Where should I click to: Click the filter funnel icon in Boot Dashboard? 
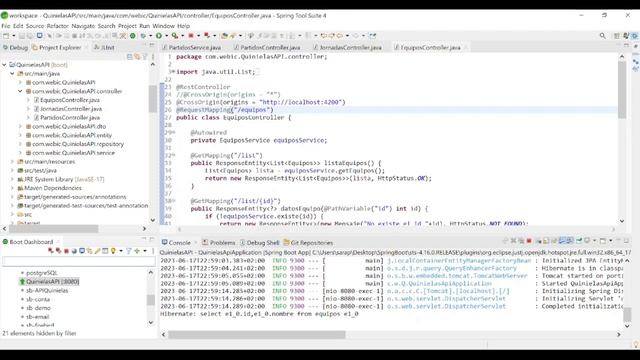[x=129, y=251]
